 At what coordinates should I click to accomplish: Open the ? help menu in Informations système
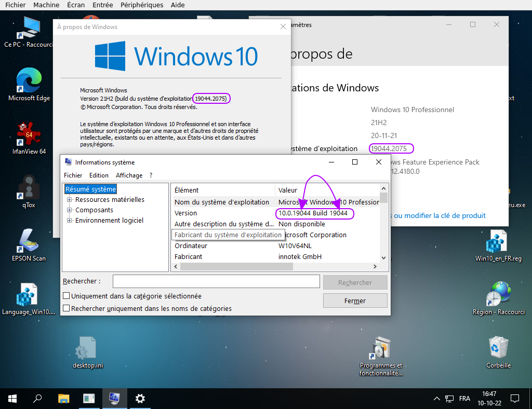tap(151, 175)
